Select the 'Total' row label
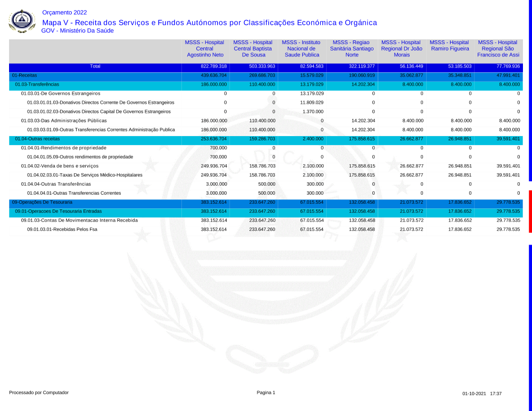 click(x=95, y=66)
